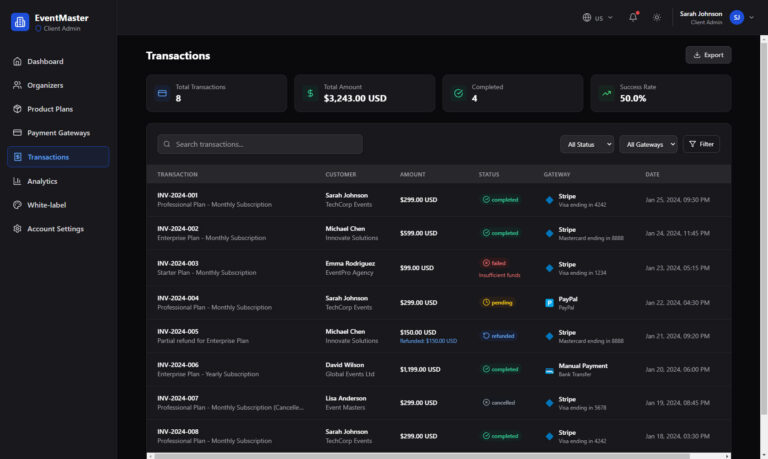Click the Filter button
The width and height of the screenshot is (768, 459).
[x=701, y=144]
